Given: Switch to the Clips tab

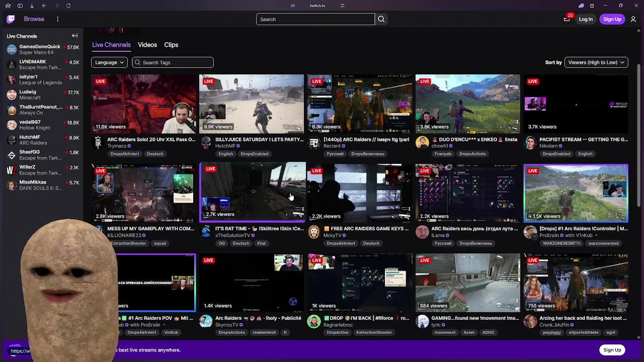Looking at the screenshot, I should (x=171, y=45).
